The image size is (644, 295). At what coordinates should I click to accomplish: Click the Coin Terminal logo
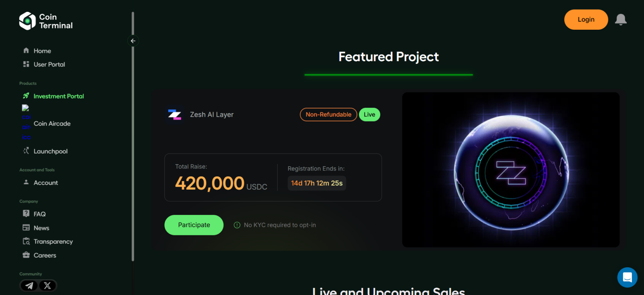(45, 21)
